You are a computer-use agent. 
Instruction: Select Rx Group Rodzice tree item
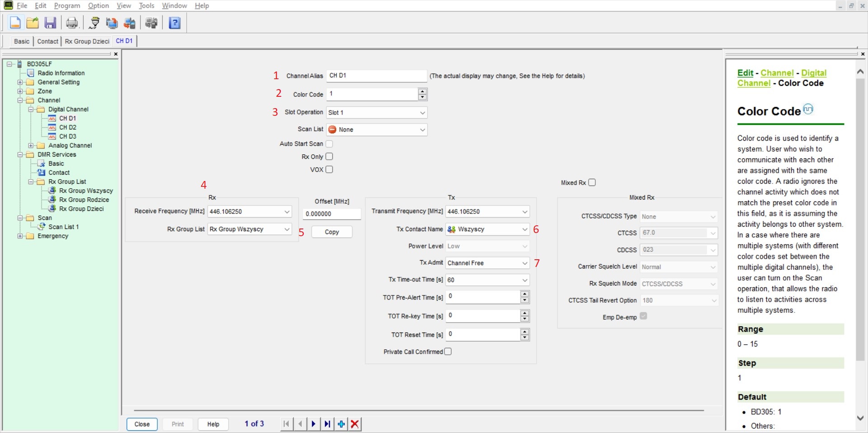84,200
